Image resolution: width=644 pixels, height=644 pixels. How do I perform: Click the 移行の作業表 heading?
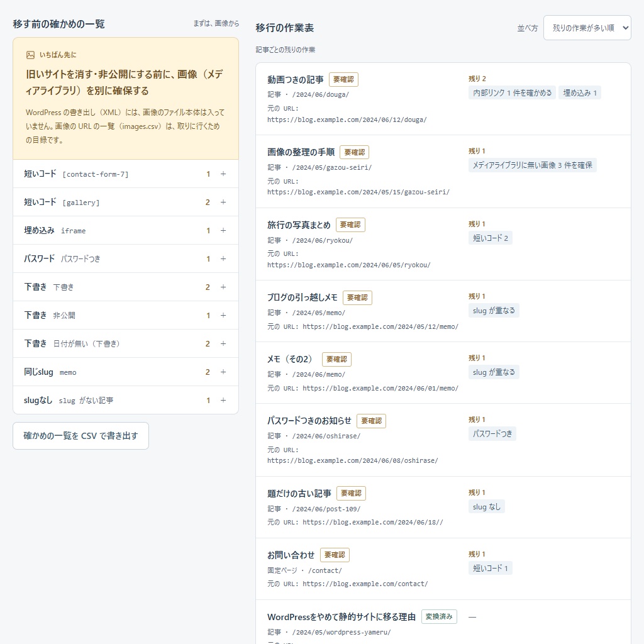pyautogui.click(x=285, y=28)
